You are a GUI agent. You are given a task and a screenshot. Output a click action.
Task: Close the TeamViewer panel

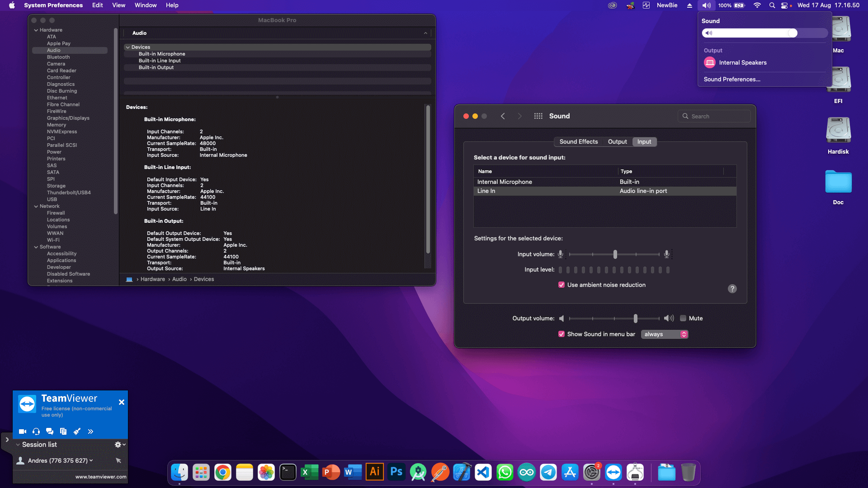pos(122,402)
